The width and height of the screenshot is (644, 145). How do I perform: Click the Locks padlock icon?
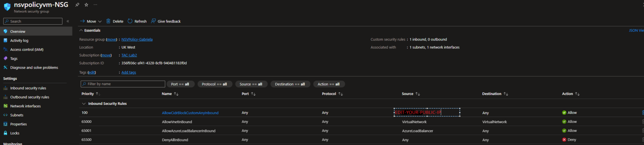pos(5,133)
